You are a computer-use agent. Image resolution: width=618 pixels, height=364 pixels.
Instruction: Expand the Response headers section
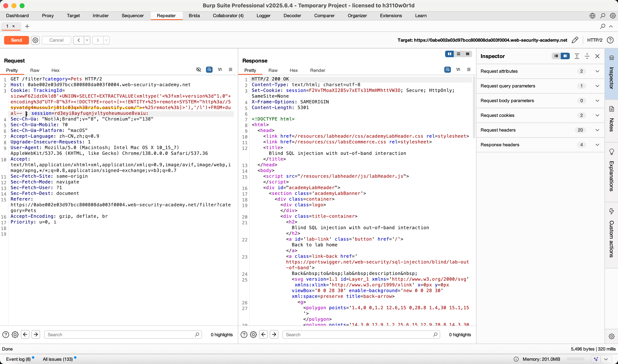point(540,145)
